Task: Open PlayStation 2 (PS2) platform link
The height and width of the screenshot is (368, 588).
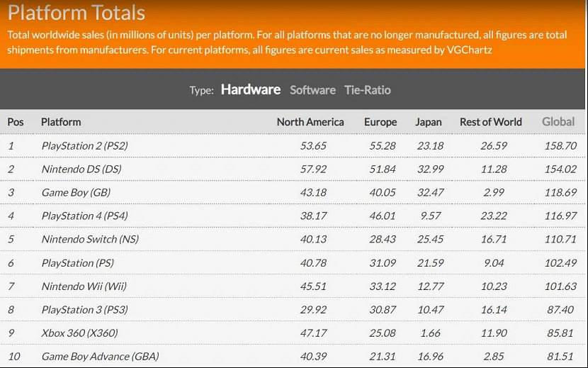Action: point(85,145)
